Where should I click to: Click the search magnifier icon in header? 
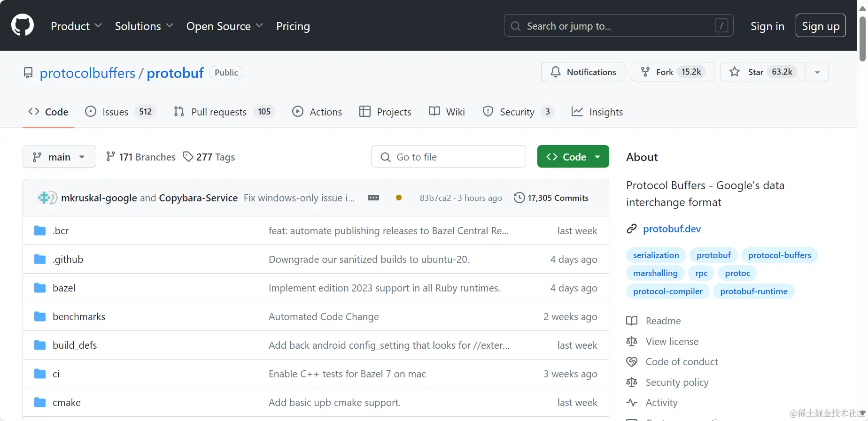coord(515,26)
